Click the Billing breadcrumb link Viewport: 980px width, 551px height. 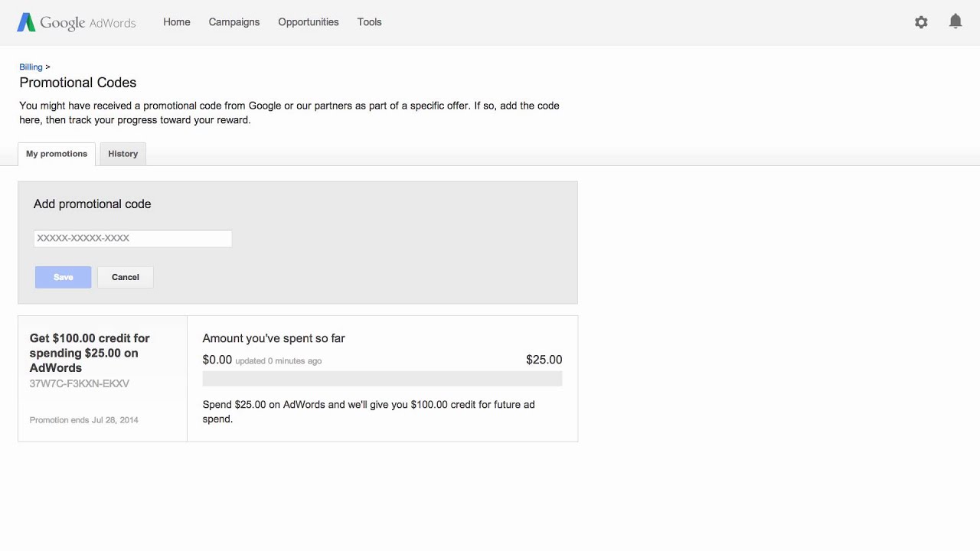point(31,67)
